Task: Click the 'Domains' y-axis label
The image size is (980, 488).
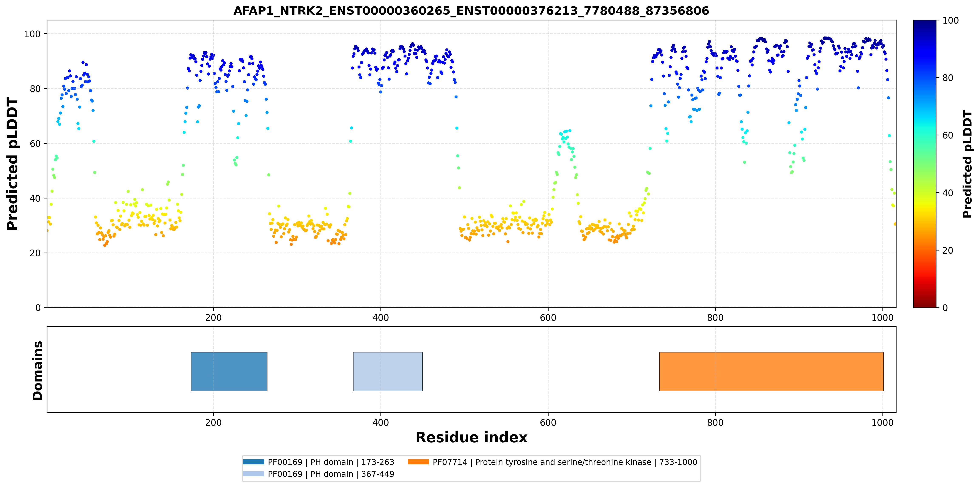Action: pyautogui.click(x=37, y=371)
